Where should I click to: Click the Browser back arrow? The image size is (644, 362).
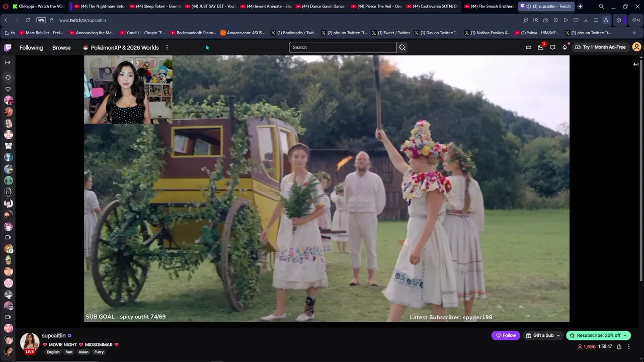click(6, 20)
